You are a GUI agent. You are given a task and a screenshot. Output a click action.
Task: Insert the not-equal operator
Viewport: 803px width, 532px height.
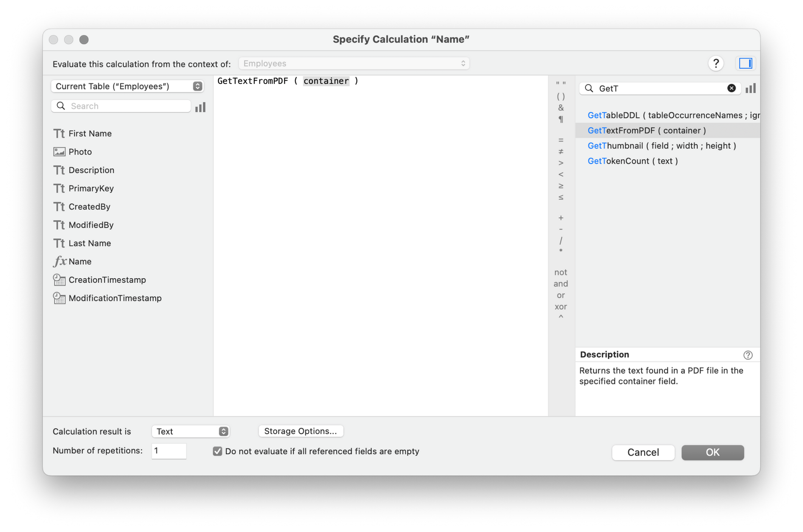560,152
